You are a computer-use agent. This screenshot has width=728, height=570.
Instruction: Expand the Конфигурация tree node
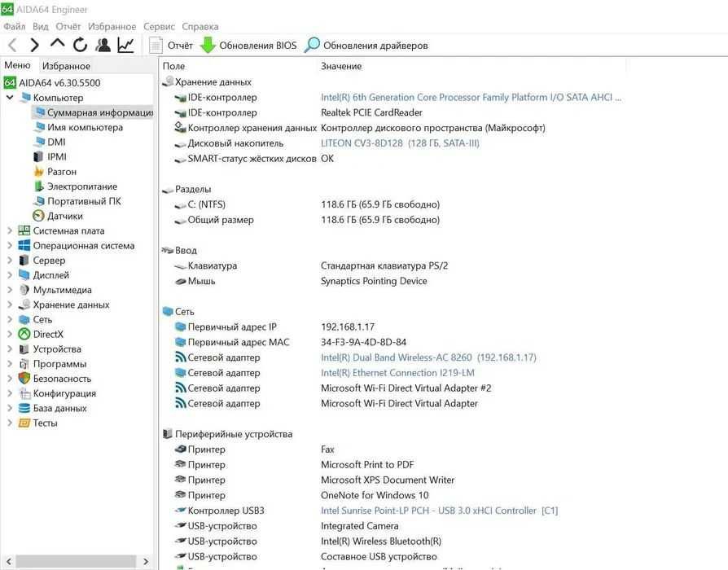pyautogui.click(x=10, y=393)
